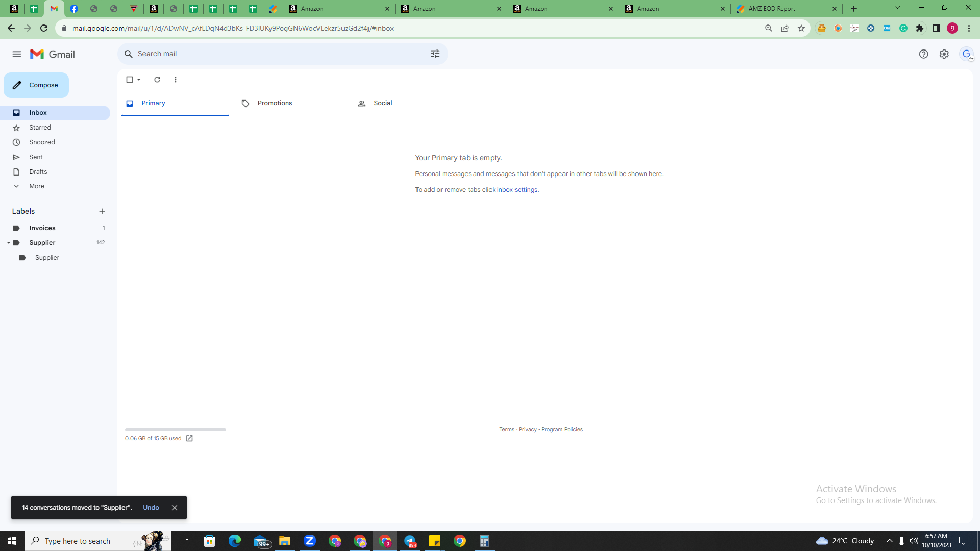Expand the More section in the sidebar
Image resolution: width=980 pixels, height=551 pixels.
click(x=37, y=186)
